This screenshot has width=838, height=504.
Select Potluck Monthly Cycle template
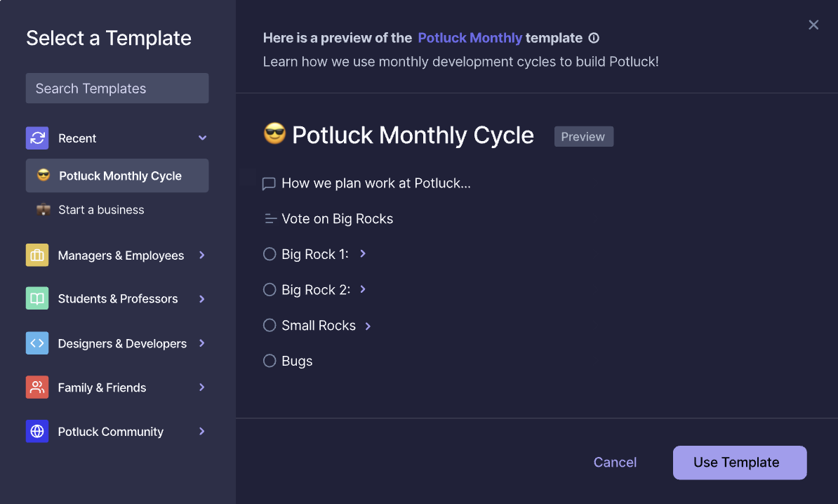pyautogui.click(x=117, y=175)
